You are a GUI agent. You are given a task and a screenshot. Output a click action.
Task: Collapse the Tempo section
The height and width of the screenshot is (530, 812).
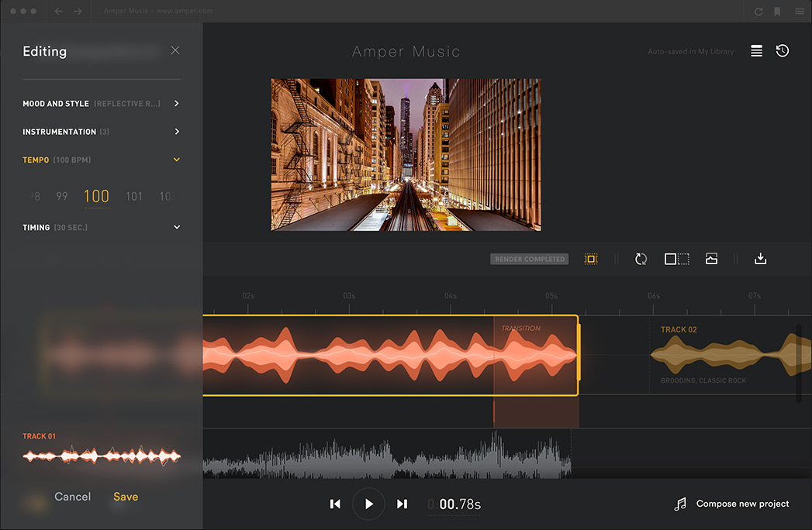[177, 160]
